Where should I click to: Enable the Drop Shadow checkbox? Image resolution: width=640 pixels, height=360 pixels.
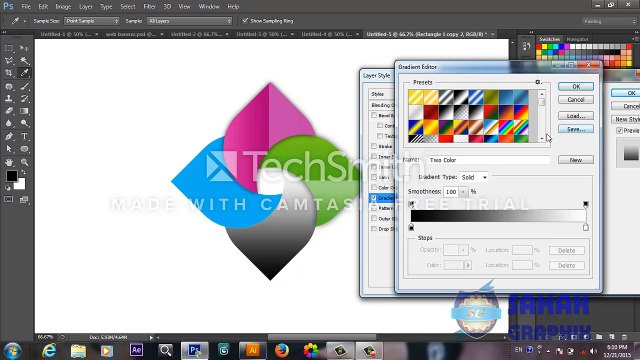pyautogui.click(x=374, y=229)
